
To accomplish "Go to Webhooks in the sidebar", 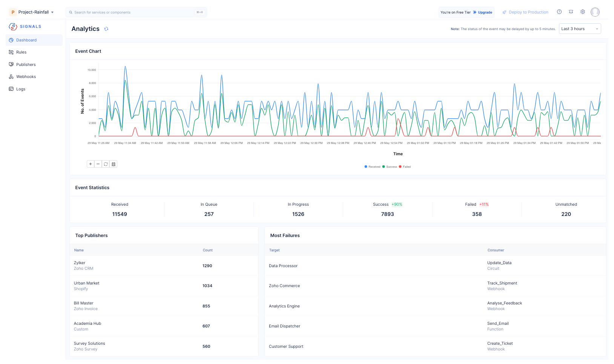I will pyautogui.click(x=26, y=77).
